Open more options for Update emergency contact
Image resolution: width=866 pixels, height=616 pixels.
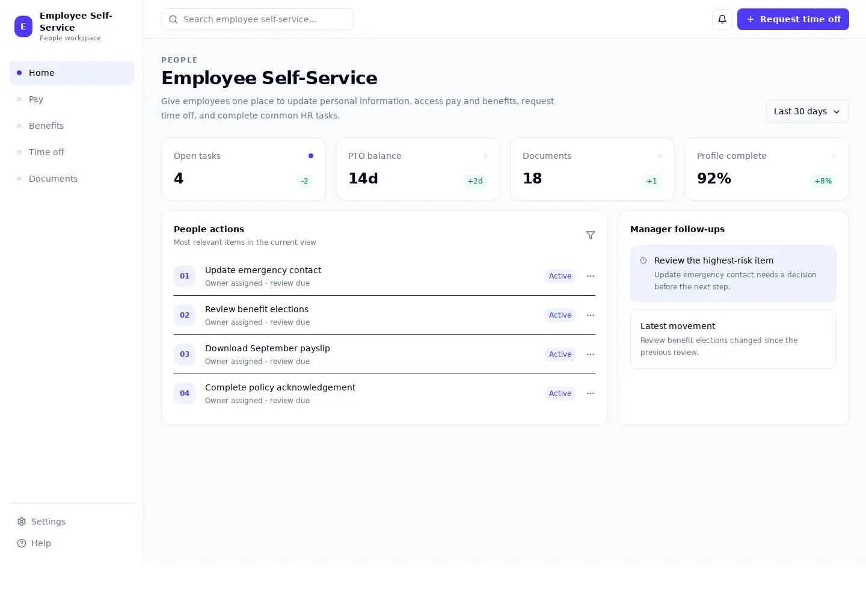[x=591, y=276]
